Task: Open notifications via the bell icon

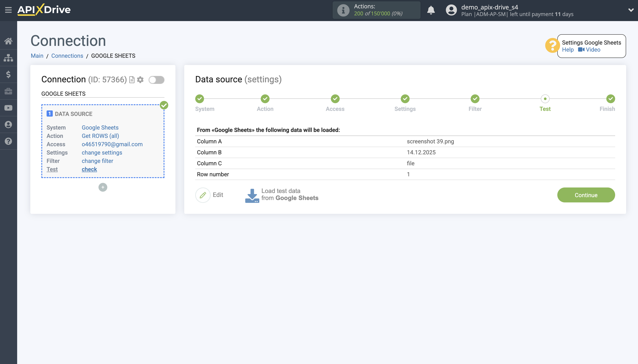Action: (x=431, y=10)
